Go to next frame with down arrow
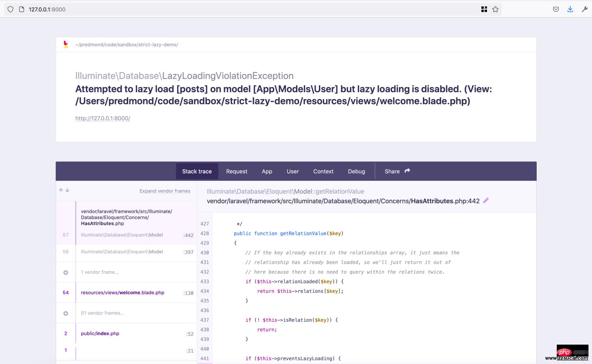This screenshot has height=364, width=592. click(67, 190)
